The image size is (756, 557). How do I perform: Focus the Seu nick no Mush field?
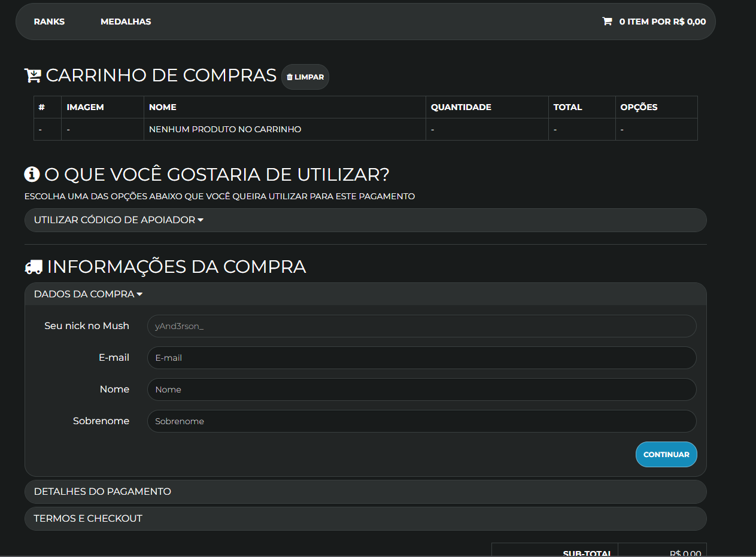[422, 326]
